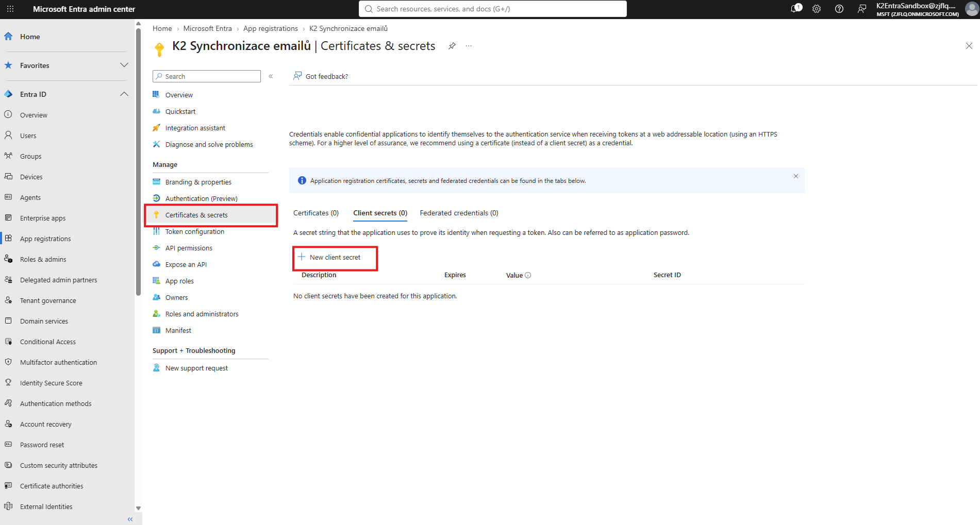This screenshot has width=980, height=525.
Task: Click the Value info icon
Action: [528, 275]
